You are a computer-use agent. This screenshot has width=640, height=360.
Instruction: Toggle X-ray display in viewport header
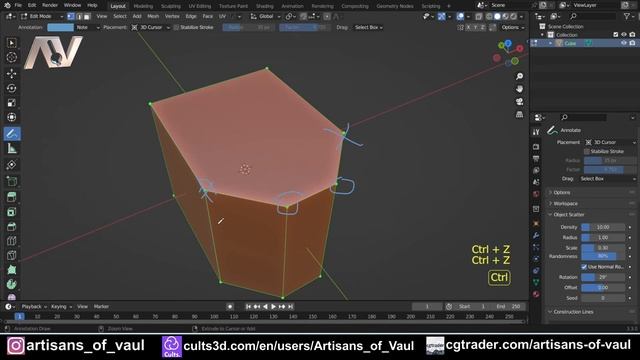point(479,17)
